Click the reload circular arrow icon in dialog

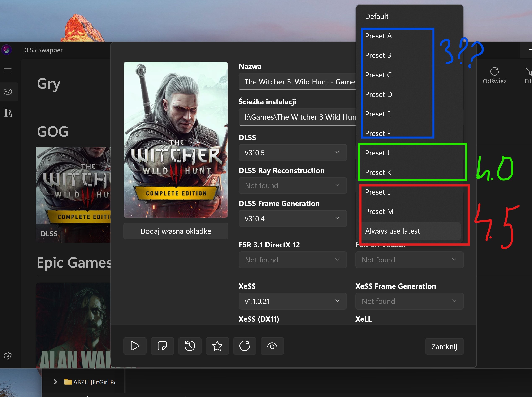(x=245, y=346)
